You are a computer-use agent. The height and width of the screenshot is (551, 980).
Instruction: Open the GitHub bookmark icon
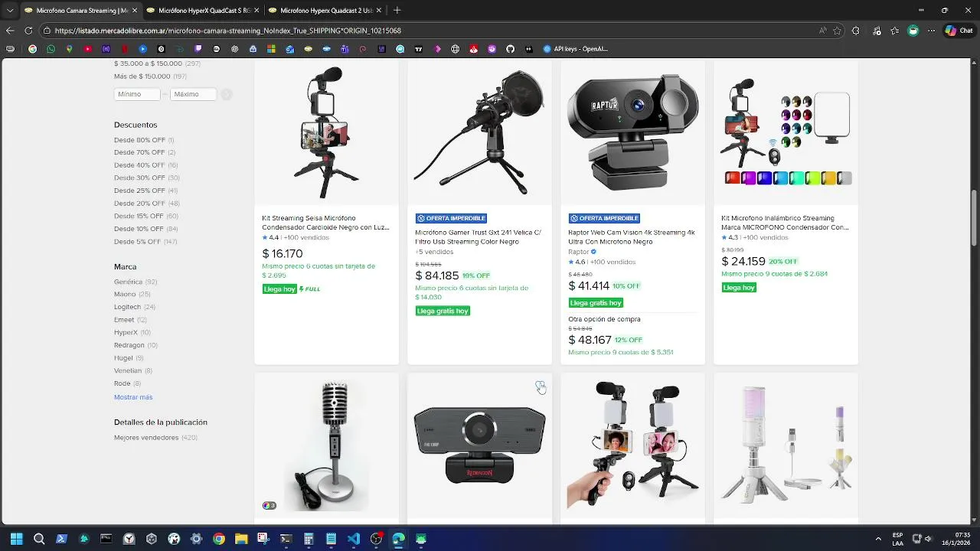click(510, 49)
